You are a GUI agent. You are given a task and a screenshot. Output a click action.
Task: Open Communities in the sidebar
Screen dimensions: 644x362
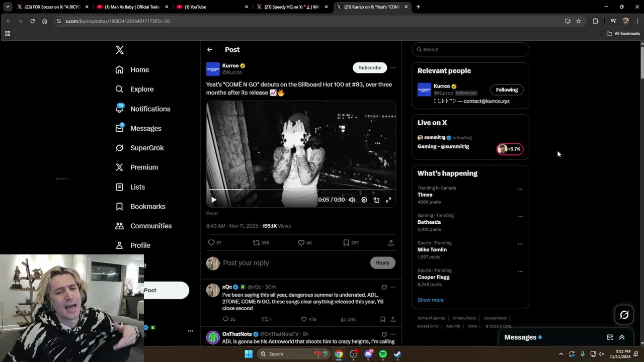(143, 226)
